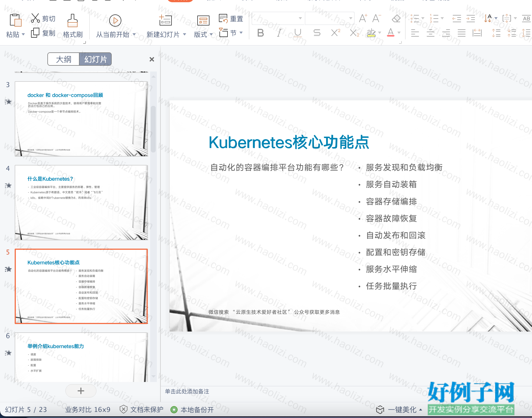Click the text direction icon

(x=488, y=19)
